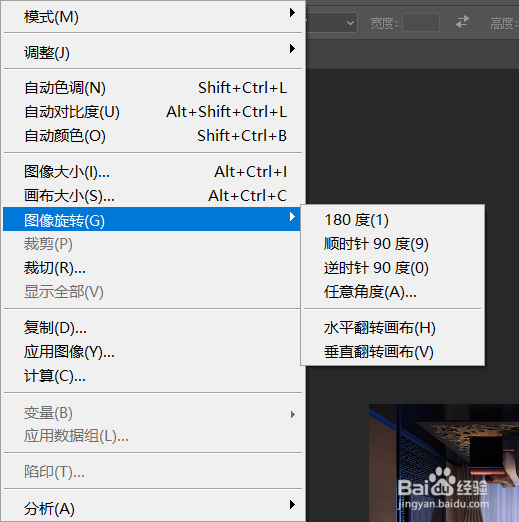This screenshot has height=522, width=519.
Task: Open 图像大小(I)... dialog
Action: (x=153, y=172)
